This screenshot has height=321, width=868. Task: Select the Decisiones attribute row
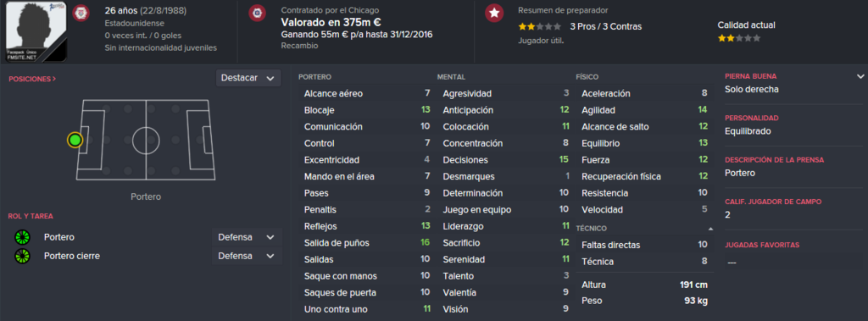(x=506, y=160)
